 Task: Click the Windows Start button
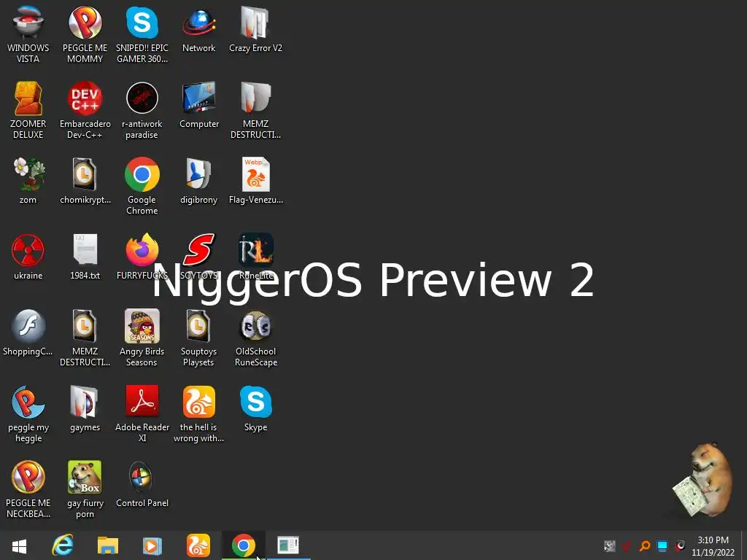point(19,545)
